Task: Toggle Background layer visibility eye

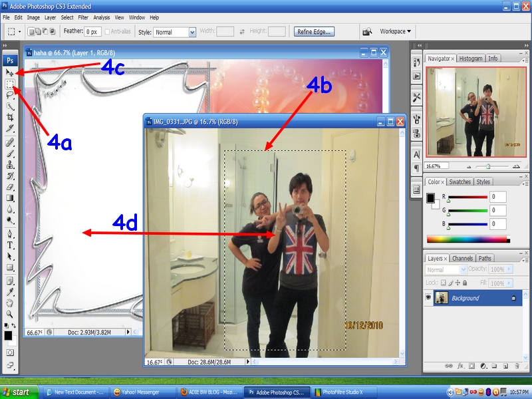Action: coord(428,297)
